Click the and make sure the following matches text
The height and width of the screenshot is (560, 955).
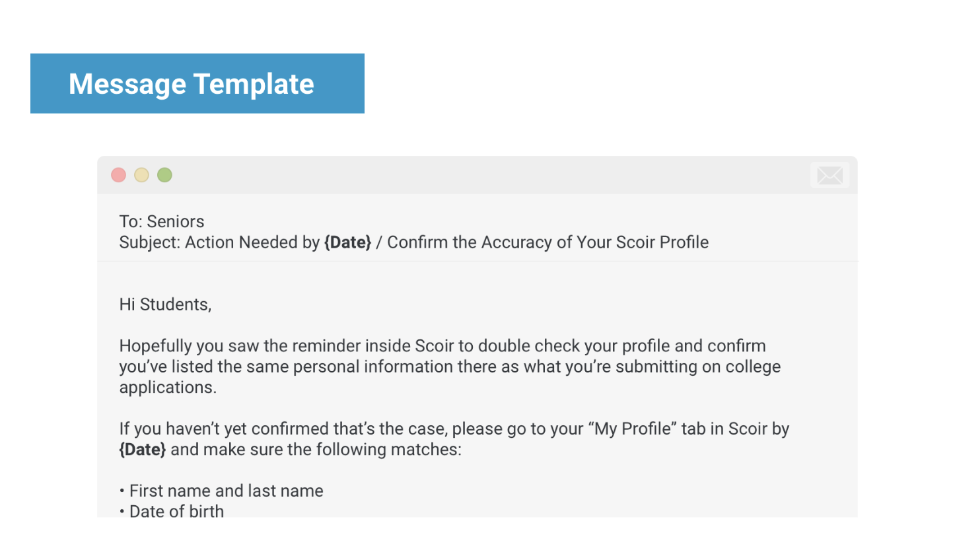[x=316, y=450]
